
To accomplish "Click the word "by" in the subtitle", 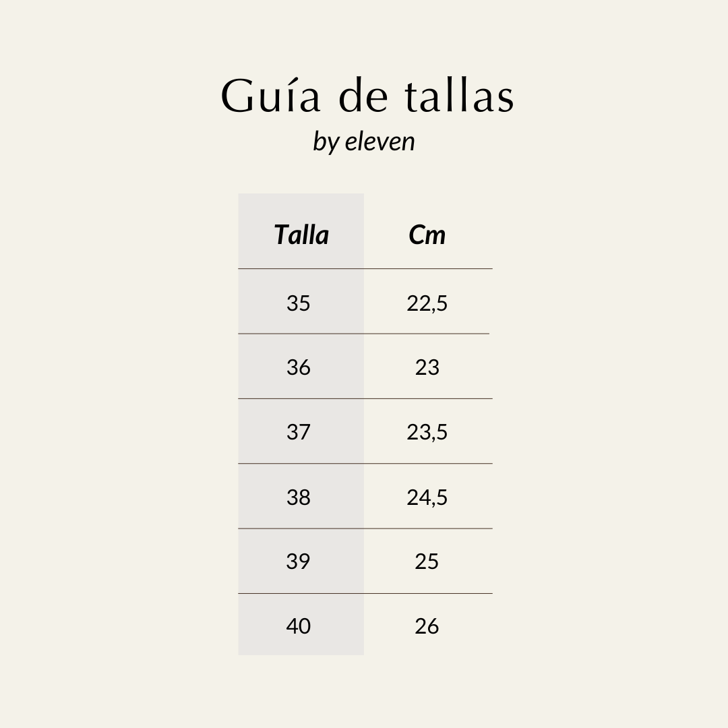I will tap(326, 142).
